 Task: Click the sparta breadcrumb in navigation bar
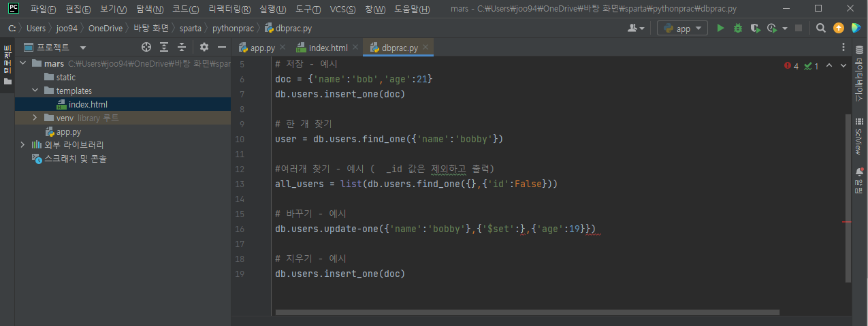click(191, 29)
